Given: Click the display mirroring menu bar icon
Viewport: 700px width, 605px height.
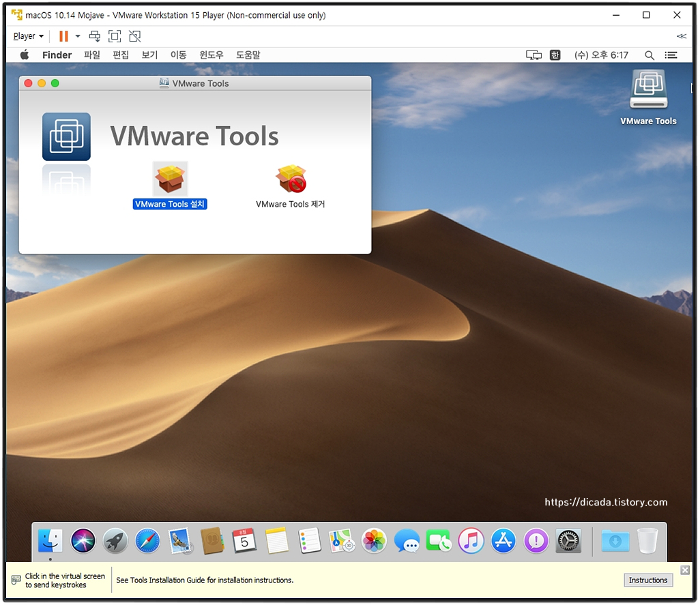Looking at the screenshot, I should tap(534, 55).
